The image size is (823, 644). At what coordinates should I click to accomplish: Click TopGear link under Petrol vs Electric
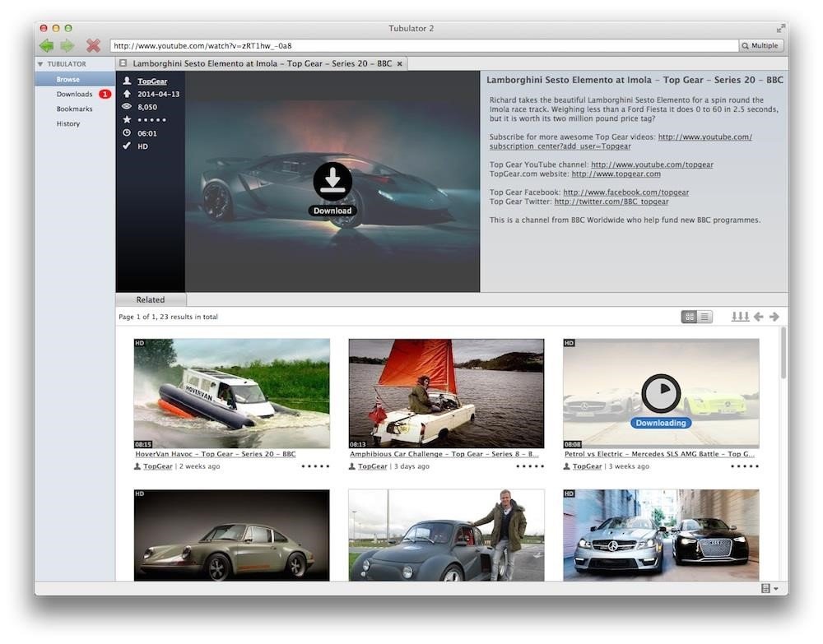[x=587, y=466]
